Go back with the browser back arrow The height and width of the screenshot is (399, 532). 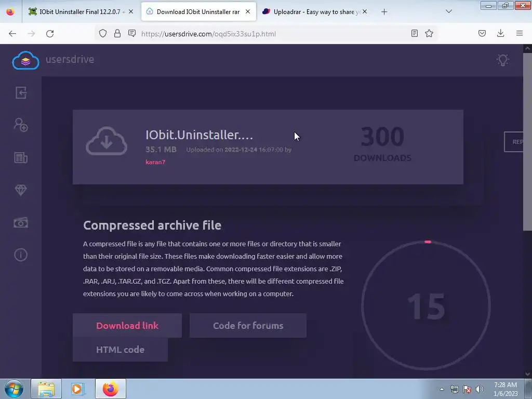point(12,34)
